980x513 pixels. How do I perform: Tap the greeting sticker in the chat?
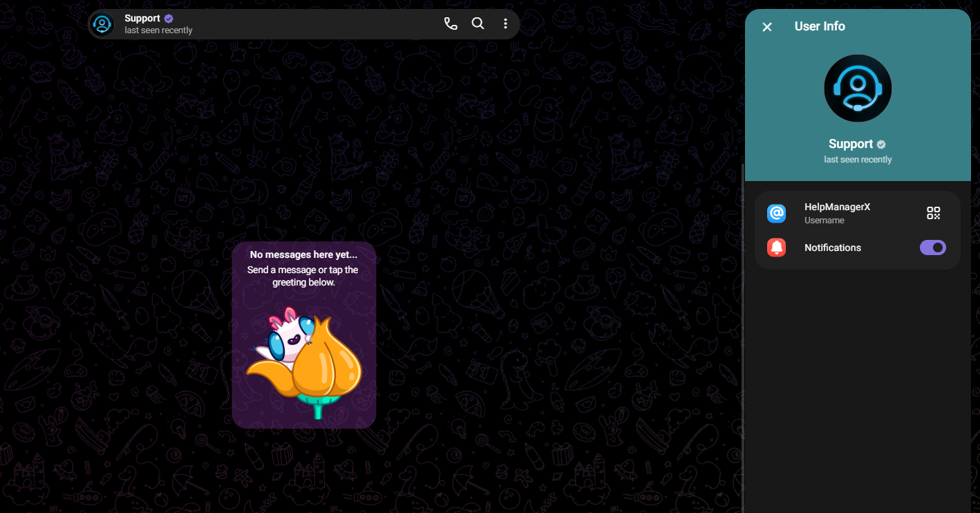point(304,363)
